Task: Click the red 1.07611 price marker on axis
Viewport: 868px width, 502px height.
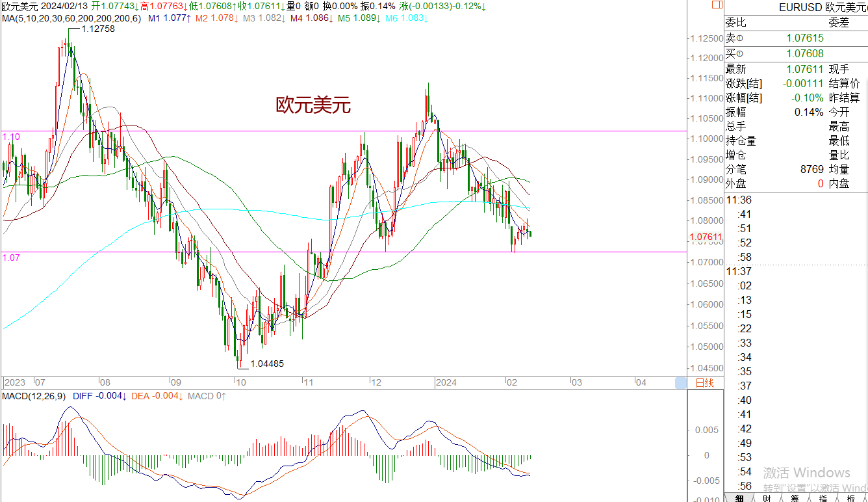Action: tap(706, 237)
